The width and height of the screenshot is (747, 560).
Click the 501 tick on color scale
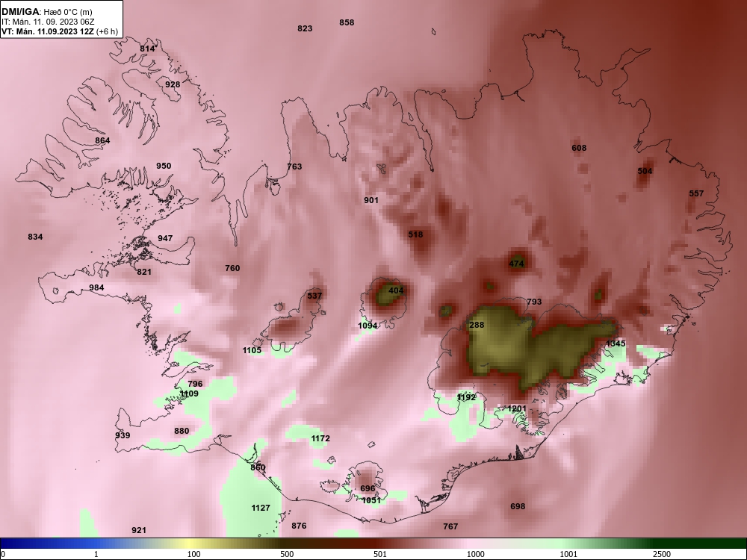(x=380, y=554)
